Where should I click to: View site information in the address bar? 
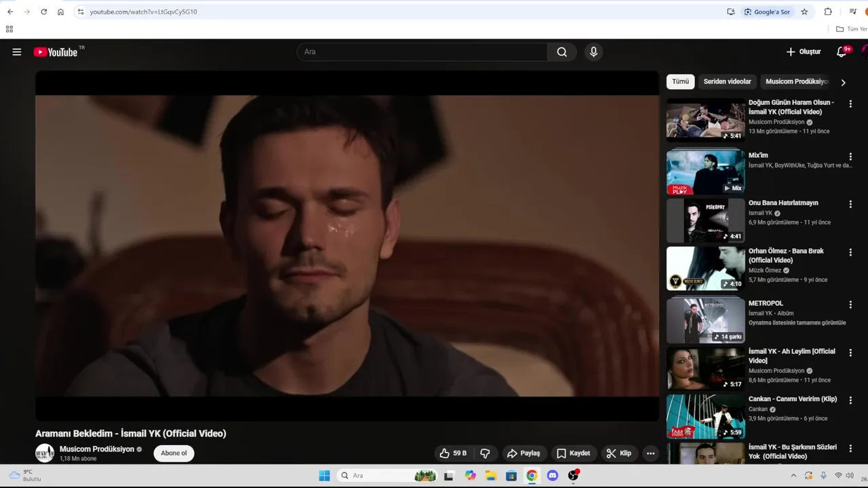tap(81, 12)
